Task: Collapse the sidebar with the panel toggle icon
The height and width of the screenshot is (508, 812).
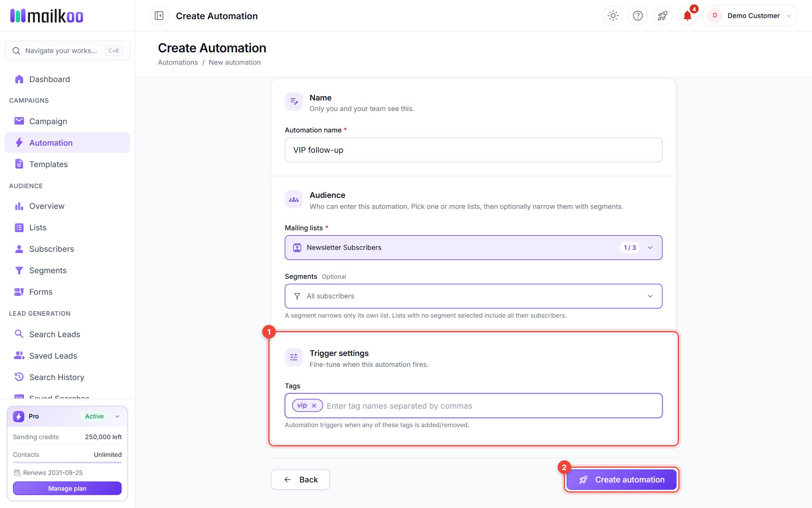Action: (159, 16)
